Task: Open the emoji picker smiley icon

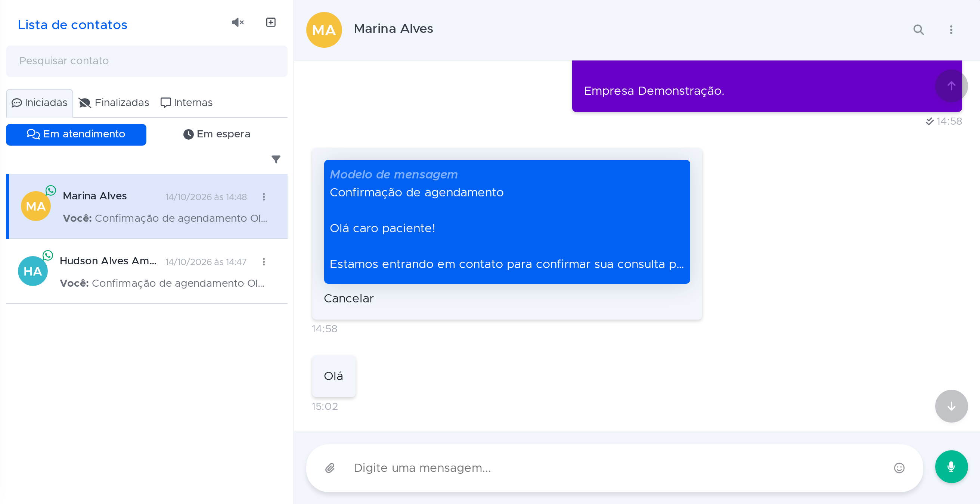Action: click(x=899, y=468)
